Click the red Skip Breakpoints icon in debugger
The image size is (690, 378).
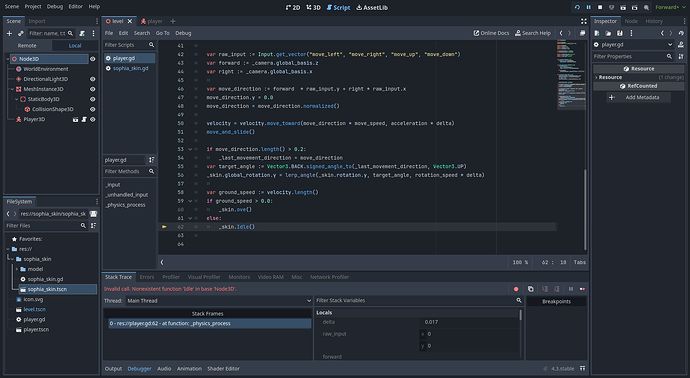(516, 289)
